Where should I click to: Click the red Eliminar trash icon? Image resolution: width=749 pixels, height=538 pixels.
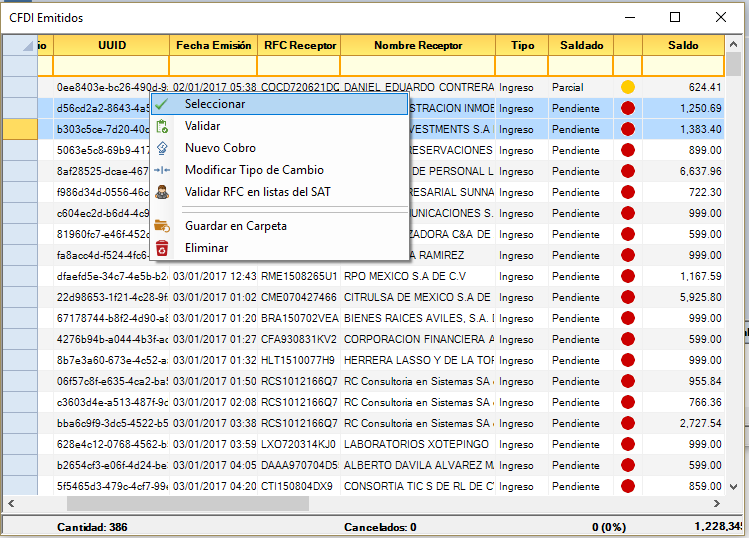coord(162,248)
